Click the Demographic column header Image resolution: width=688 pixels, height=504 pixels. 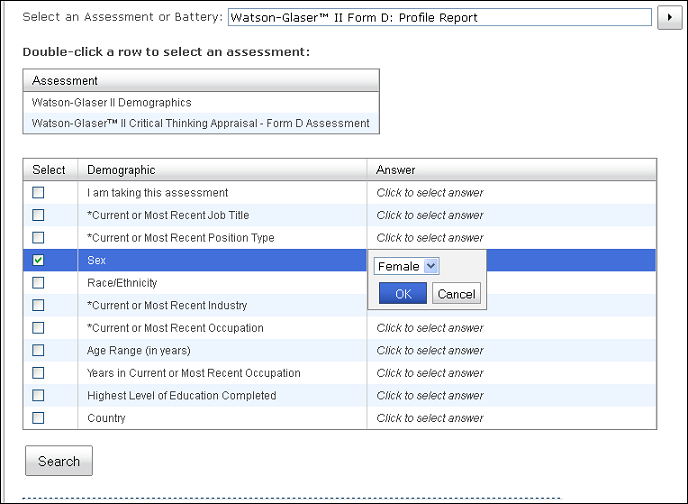pos(222,170)
